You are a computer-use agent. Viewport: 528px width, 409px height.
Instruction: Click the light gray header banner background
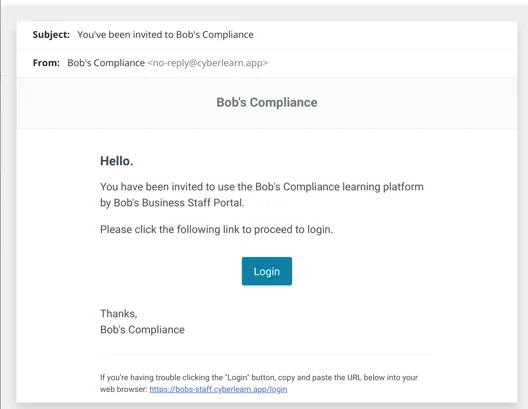click(267, 103)
